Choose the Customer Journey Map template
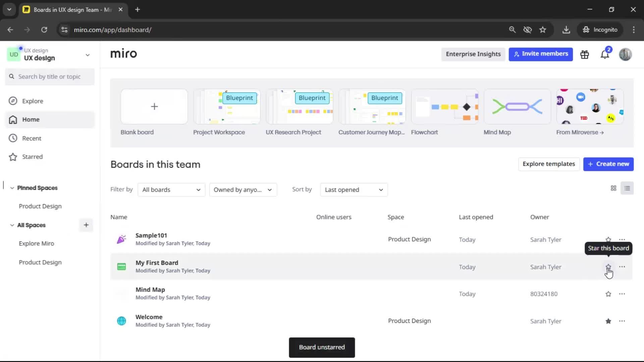Viewport: 644px width, 362px height. click(372, 107)
